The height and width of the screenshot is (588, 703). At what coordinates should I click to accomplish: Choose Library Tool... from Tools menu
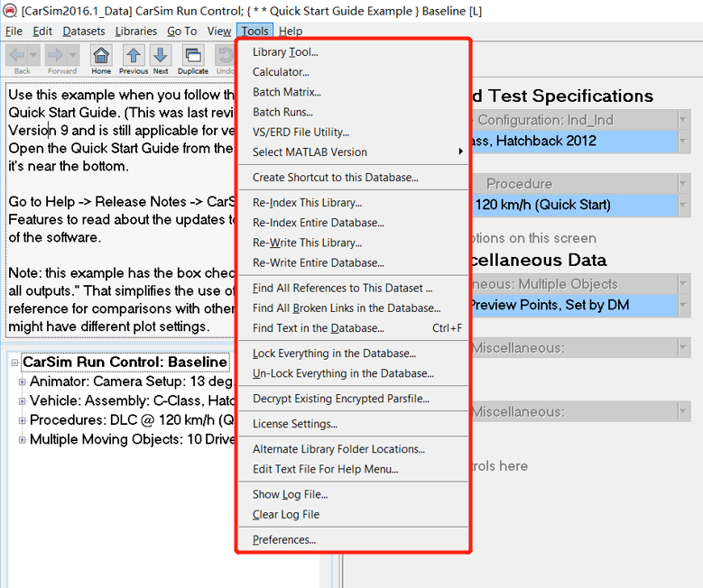[x=353, y=52]
